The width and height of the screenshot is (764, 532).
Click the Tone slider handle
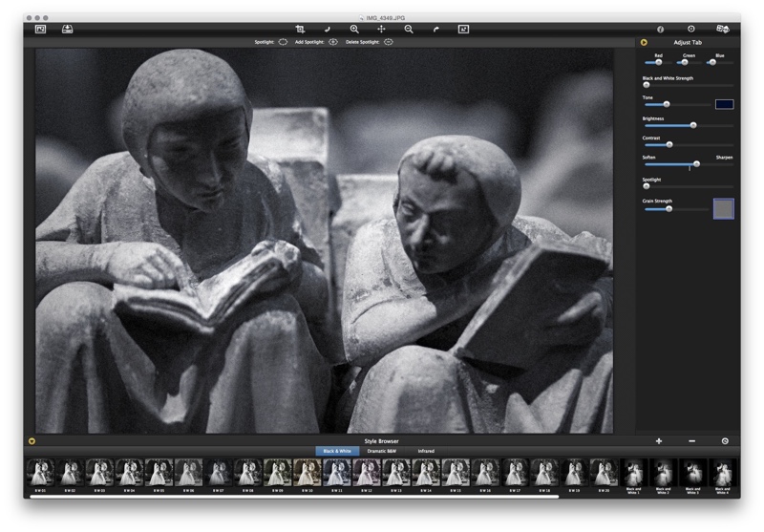tap(667, 104)
